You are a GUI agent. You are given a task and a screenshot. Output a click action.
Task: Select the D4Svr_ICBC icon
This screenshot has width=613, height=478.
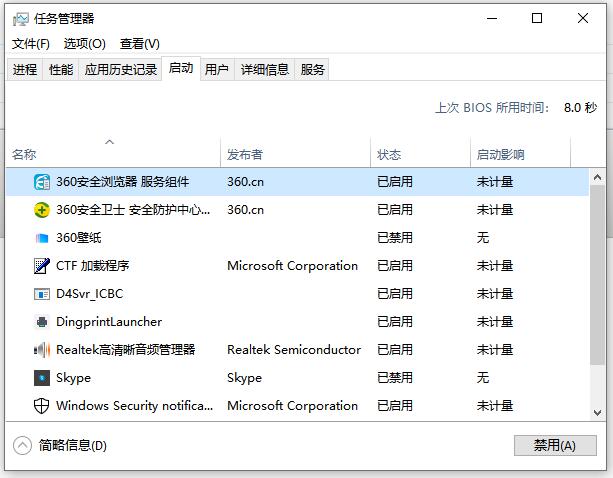tap(42, 294)
